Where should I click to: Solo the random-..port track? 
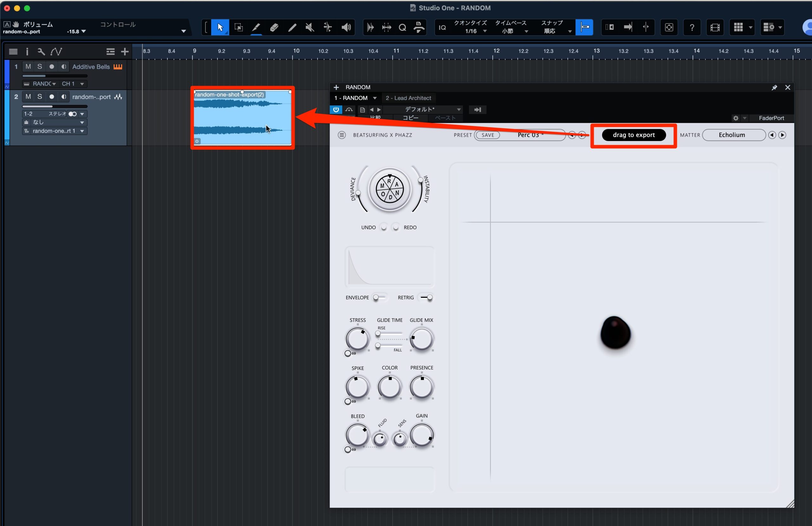click(40, 97)
